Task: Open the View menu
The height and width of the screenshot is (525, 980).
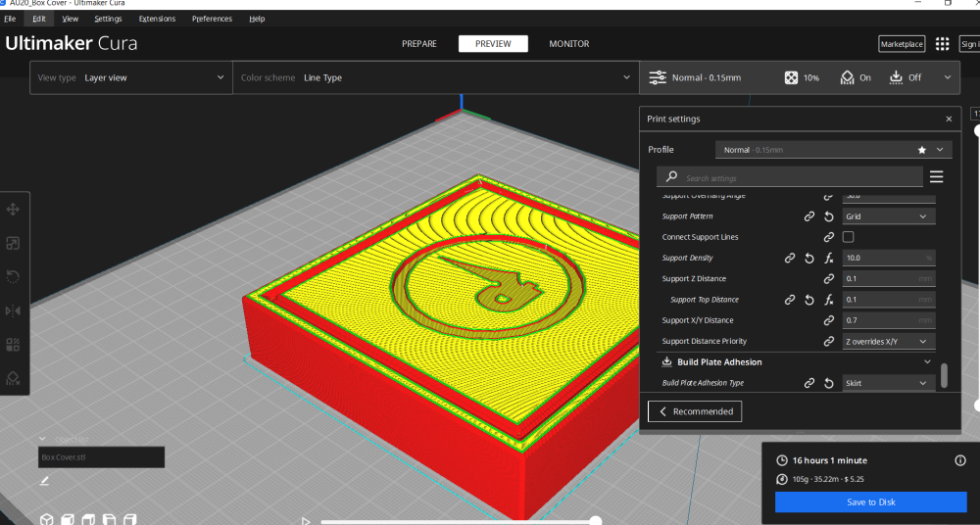Action: coord(71,19)
